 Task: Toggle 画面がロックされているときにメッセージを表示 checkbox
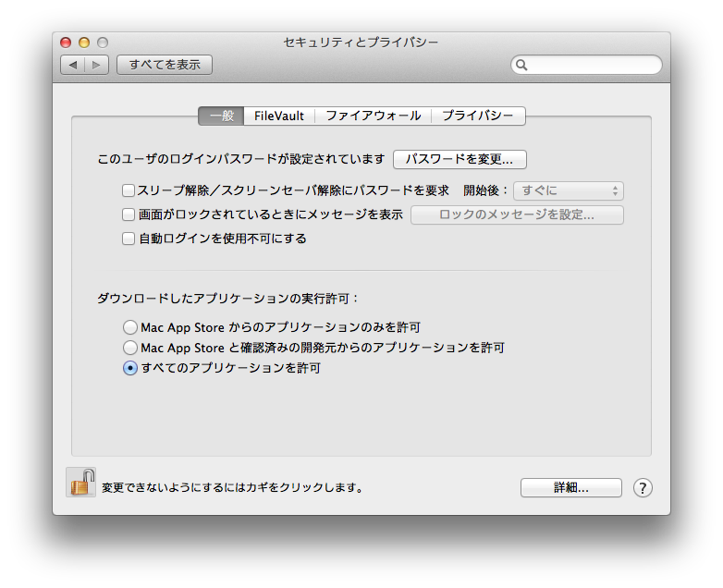coord(129,214)
